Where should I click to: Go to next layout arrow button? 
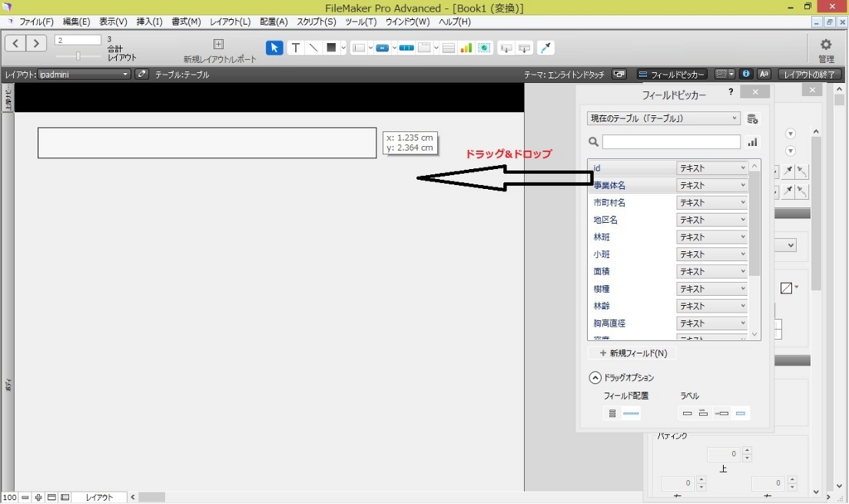pyautogui.click(x=36, y=43)
